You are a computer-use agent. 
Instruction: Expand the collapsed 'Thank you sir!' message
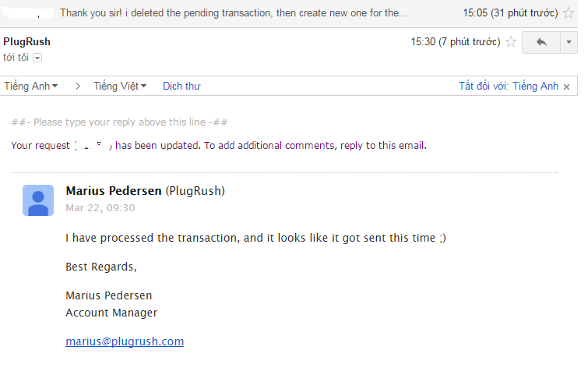tap(234, 13)
